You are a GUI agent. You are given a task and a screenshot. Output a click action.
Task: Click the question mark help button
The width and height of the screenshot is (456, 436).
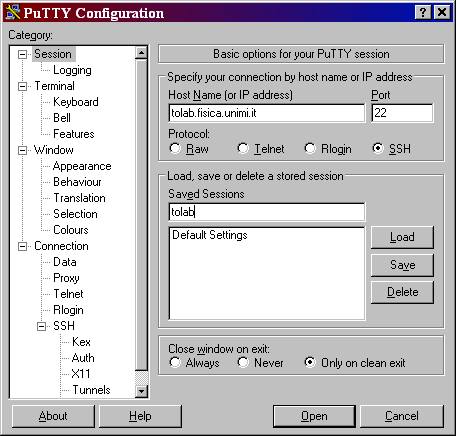click(x=423, y=13)
